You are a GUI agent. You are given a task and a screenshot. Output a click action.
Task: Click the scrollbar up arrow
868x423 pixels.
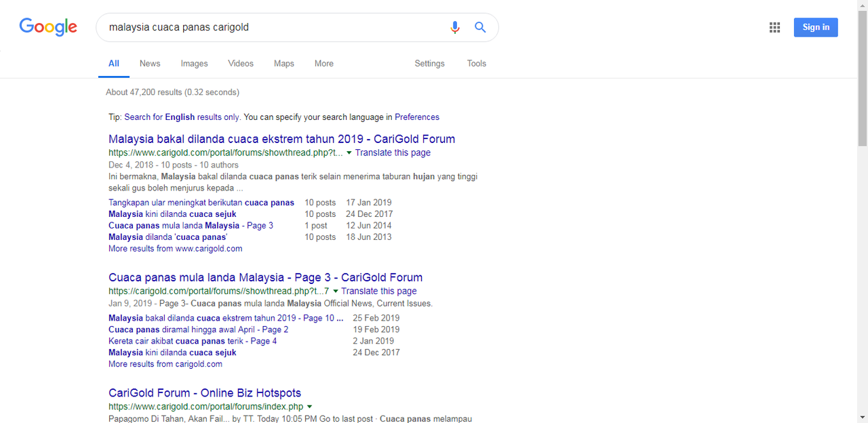[x=863, y=5]
